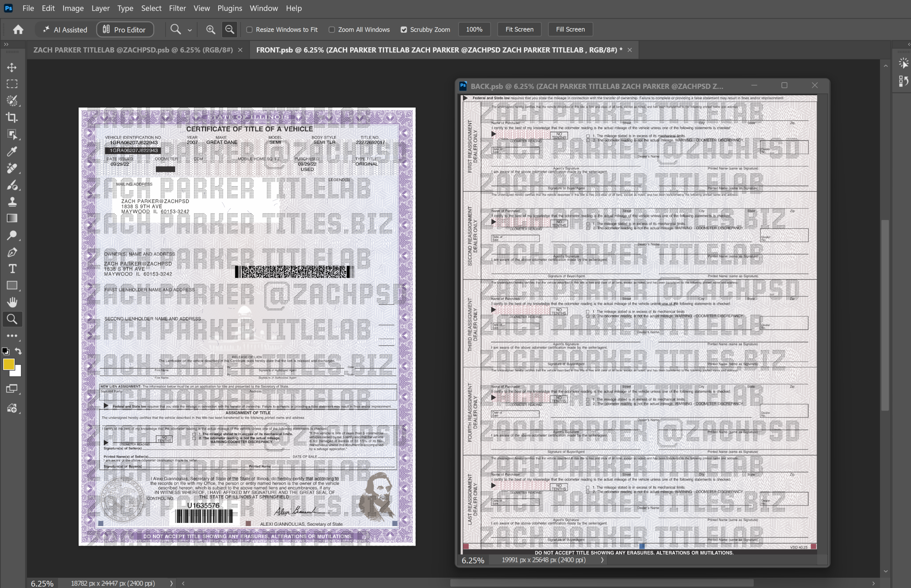Click the 100% zoom button
The height and width of the screenshot is (588, 911).
tap(474, 30)
